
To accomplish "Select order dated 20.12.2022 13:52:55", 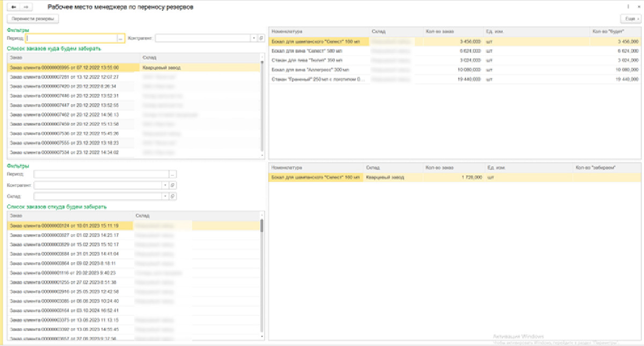I will pos(133,105).
